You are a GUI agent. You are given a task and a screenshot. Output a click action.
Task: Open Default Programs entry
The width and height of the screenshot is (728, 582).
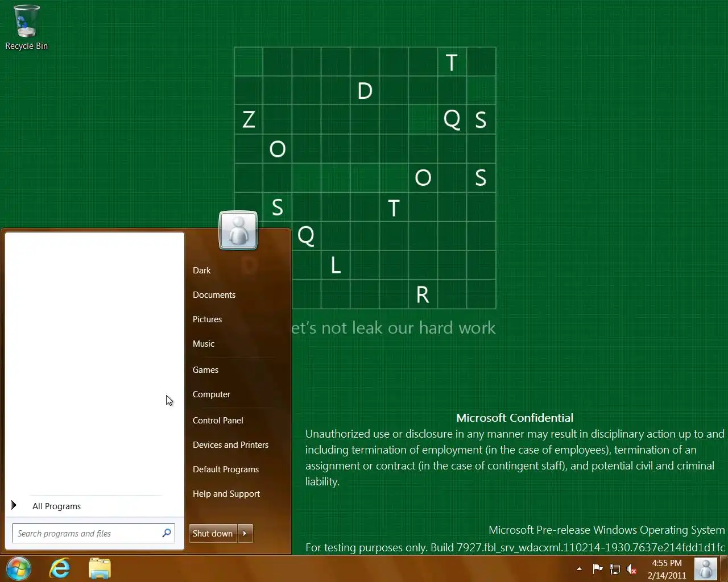tap(226, 469)
